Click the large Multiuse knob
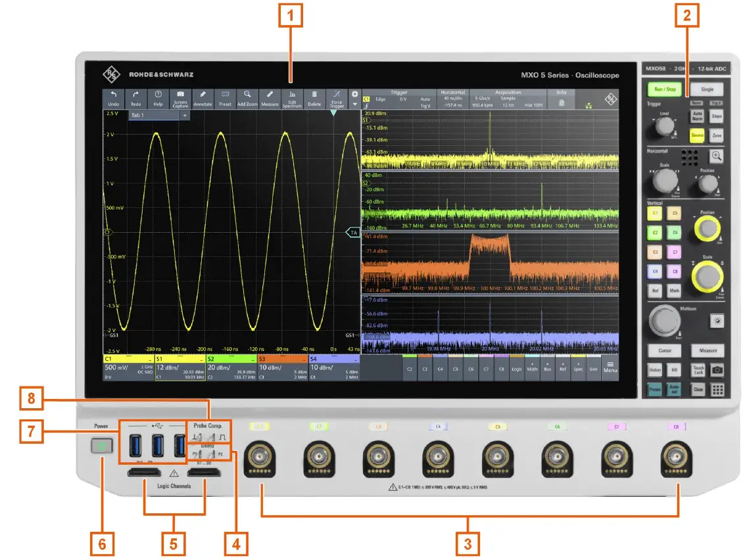 664,321
